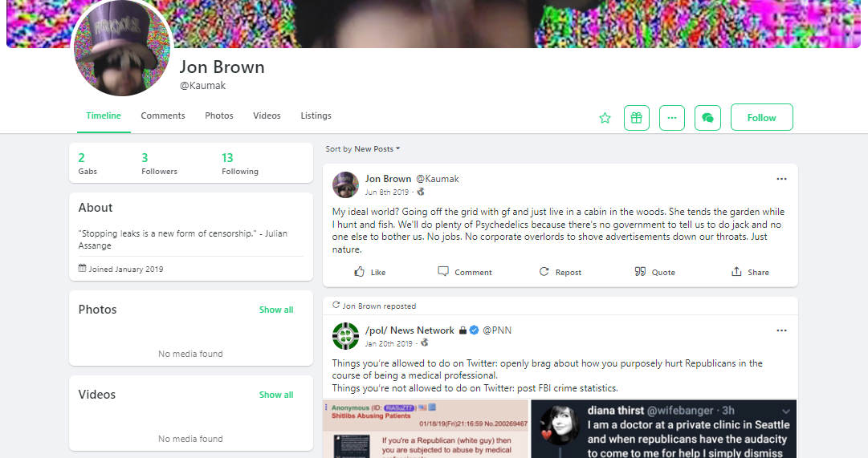Screen dimensions: 868x458
Task: Open options menu on /pol/ News Network post
Action: click(x=781, y=330)
